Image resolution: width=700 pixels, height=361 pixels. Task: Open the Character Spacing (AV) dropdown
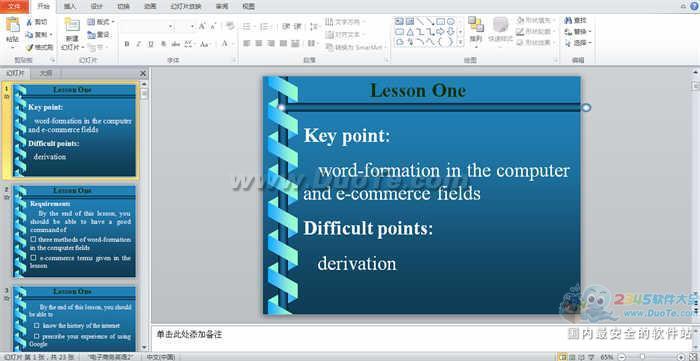pos(189,44)
